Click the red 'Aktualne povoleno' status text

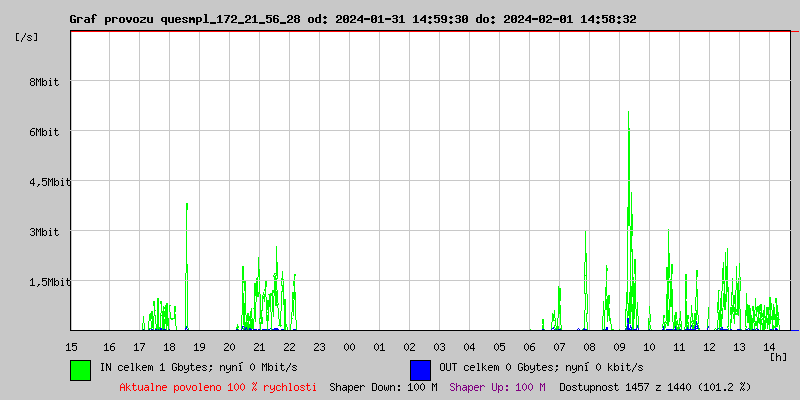(x=218, y=386)
